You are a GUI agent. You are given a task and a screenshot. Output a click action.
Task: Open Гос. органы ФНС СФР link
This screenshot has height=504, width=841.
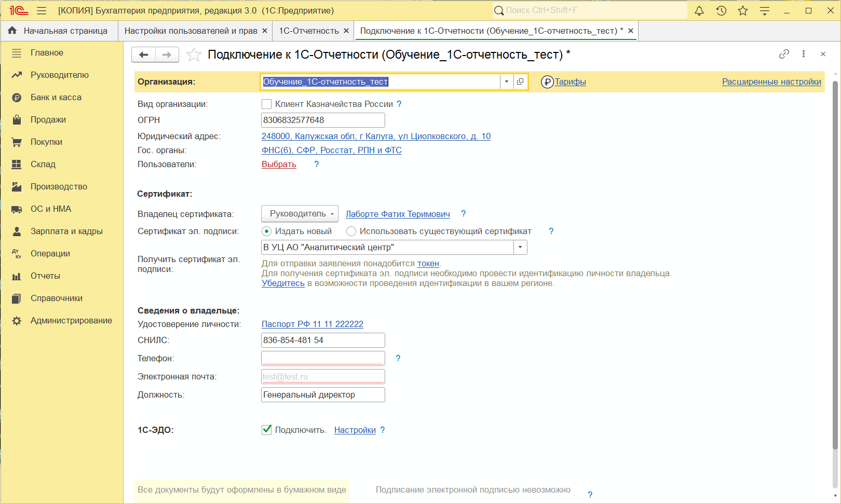[x=332, y=150]
